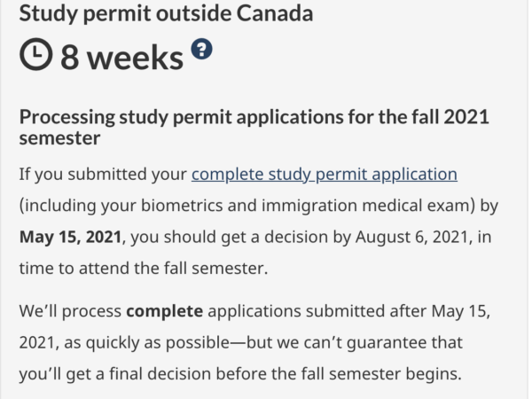The height and width of the screenshot is (399, 532).
Task: Click the August 6, 2021 decision date
Action: point(413,237)
